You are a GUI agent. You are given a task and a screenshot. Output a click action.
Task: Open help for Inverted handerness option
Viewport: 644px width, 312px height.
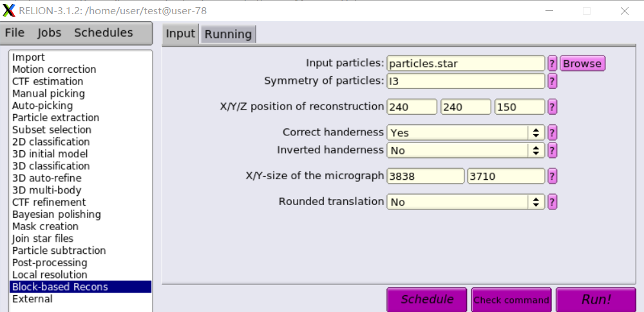tap(553, 150)
